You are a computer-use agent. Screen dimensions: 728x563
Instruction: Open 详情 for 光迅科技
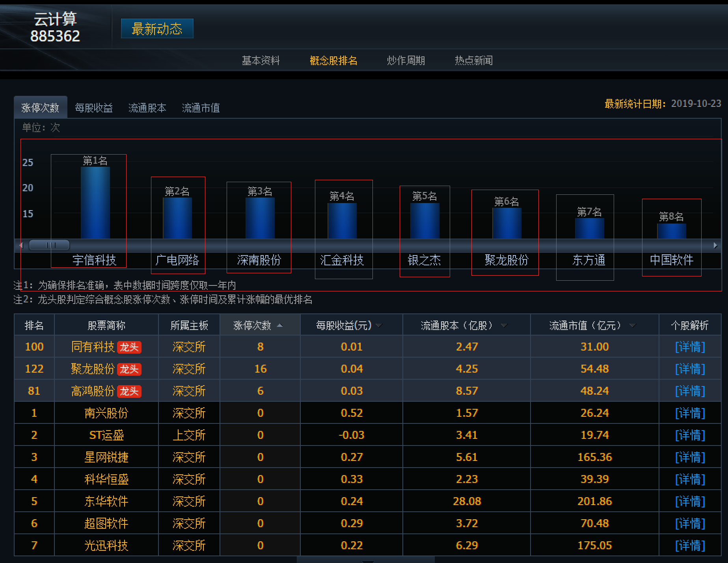690,546
